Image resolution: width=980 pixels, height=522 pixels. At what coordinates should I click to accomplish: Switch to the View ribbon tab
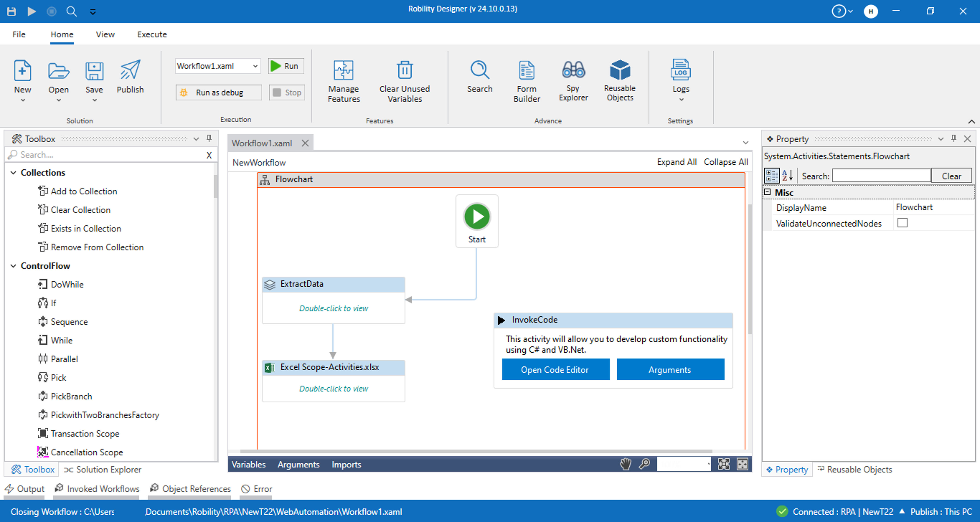[x=105, y=34]
